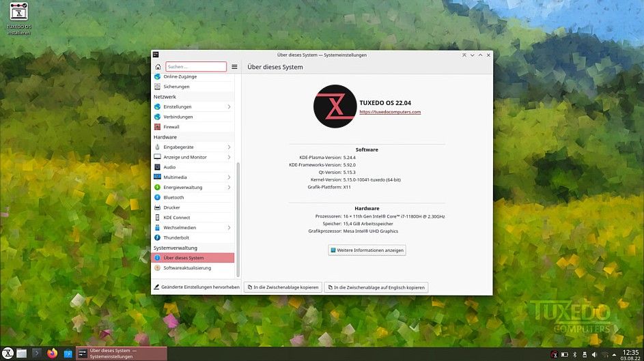Image resolution: width=644 pixels, height=361 pixels.
Task: Launch the terminal from taskbar
Action: click(x=37, y=353)
